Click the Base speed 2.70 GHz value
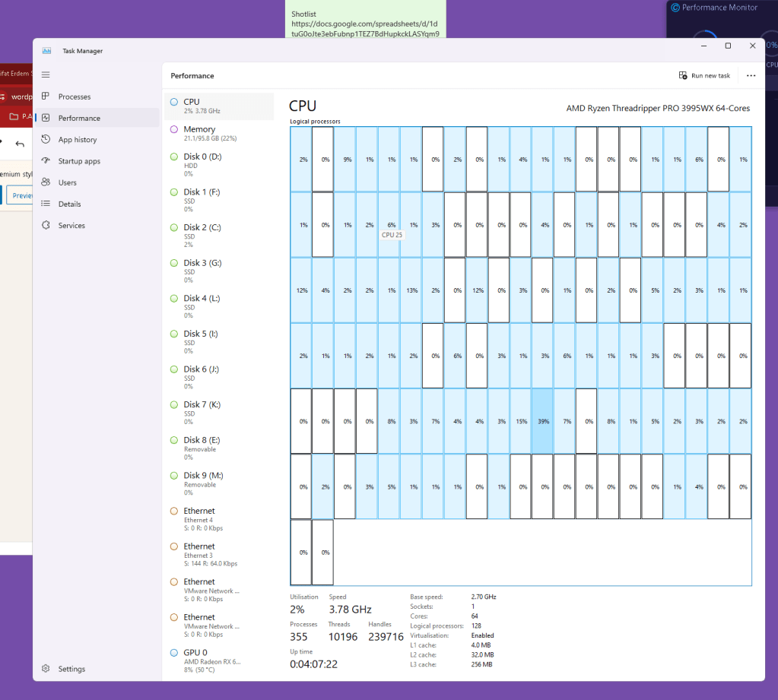 pos(484,597)
